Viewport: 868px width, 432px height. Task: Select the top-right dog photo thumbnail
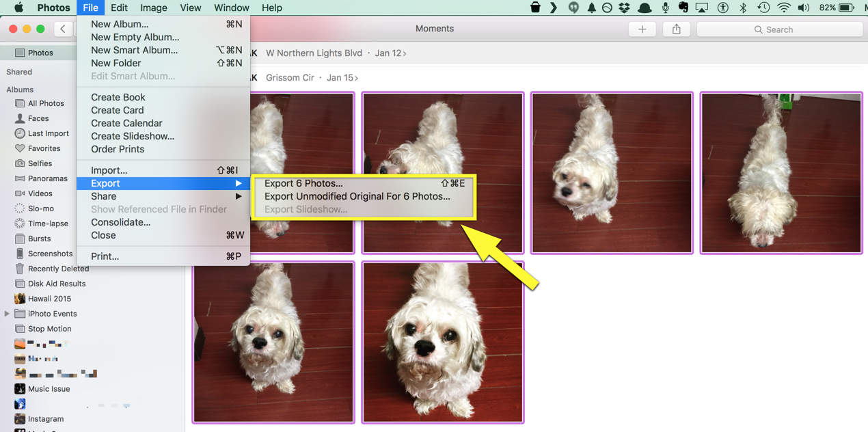point(781,173)
